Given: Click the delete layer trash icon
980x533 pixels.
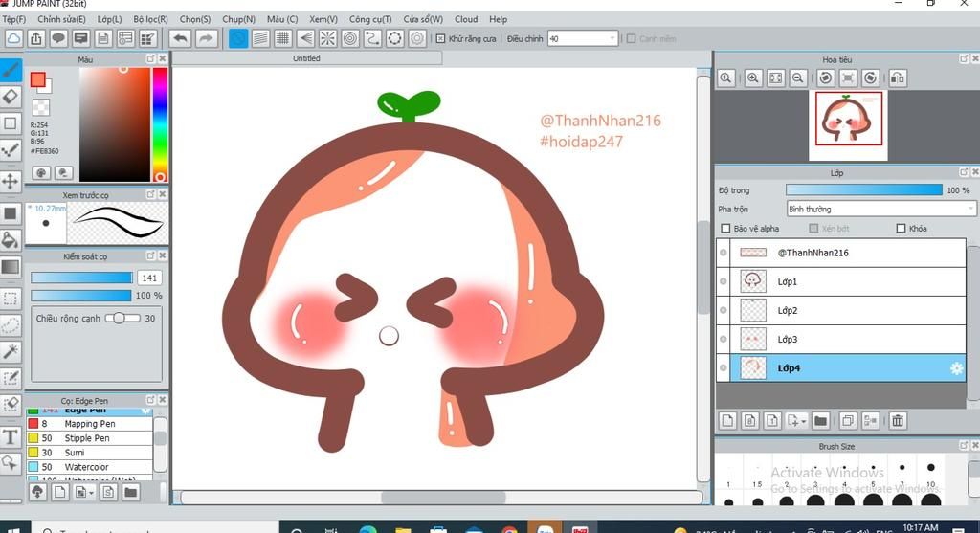Looking at the screenshot, I should (898, 420).
